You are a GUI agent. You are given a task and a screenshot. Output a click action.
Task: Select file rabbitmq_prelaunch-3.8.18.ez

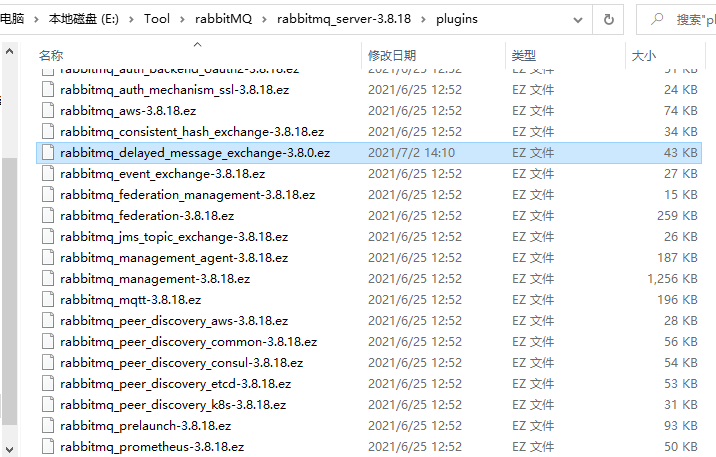(x=145, y=425)
